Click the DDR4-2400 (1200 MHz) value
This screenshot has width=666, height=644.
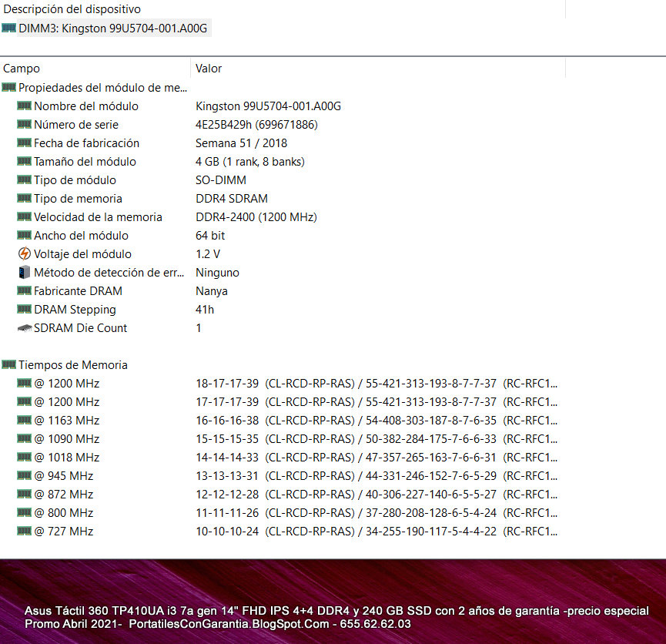coord(256,216)
